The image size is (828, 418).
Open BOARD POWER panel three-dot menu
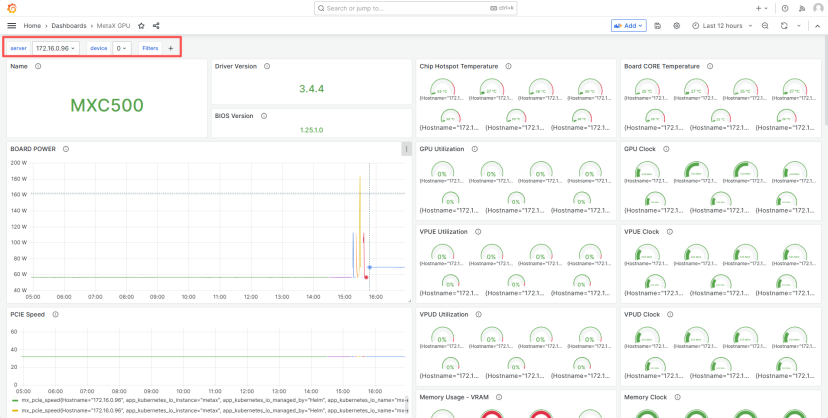click(406, 149)
